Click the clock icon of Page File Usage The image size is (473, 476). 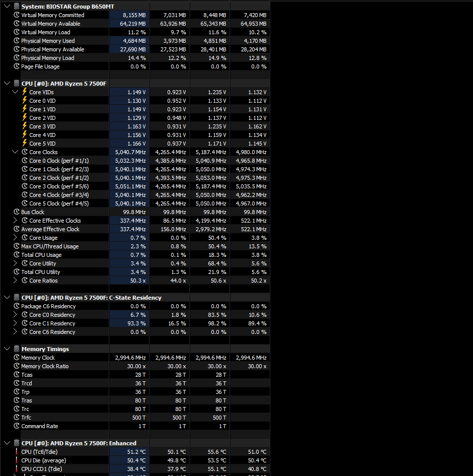coord(17,66)
